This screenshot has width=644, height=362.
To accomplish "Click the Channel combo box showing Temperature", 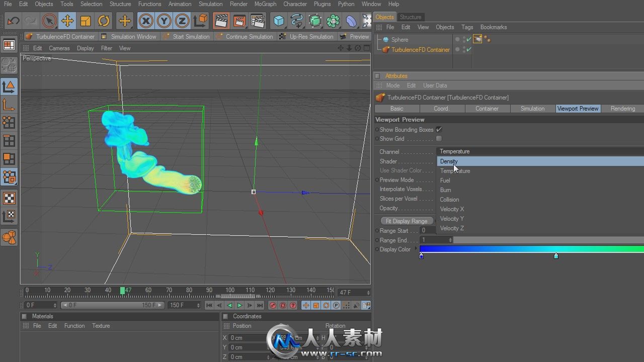I will 540,151.
